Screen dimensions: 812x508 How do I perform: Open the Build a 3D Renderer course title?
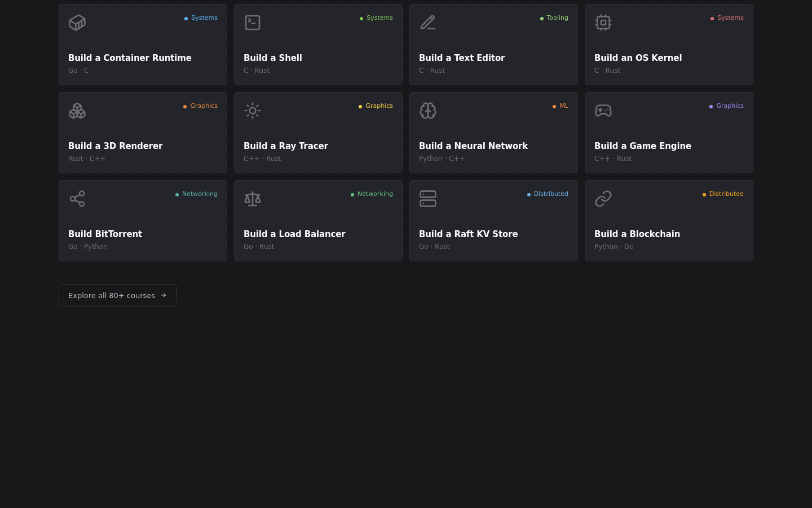pyautogui.click(x=115, y=146)
